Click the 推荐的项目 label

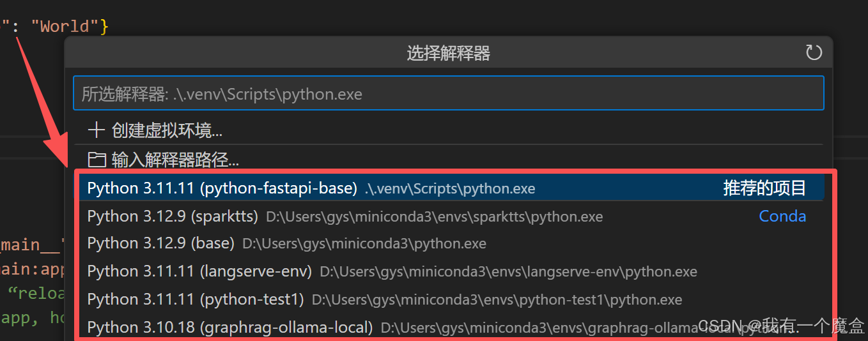[764, 188]
